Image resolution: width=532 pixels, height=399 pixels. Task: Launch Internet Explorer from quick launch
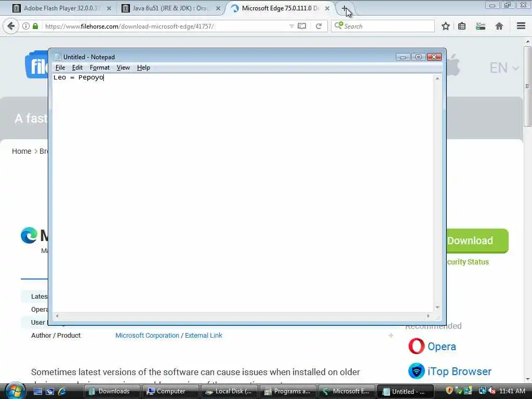62,392
